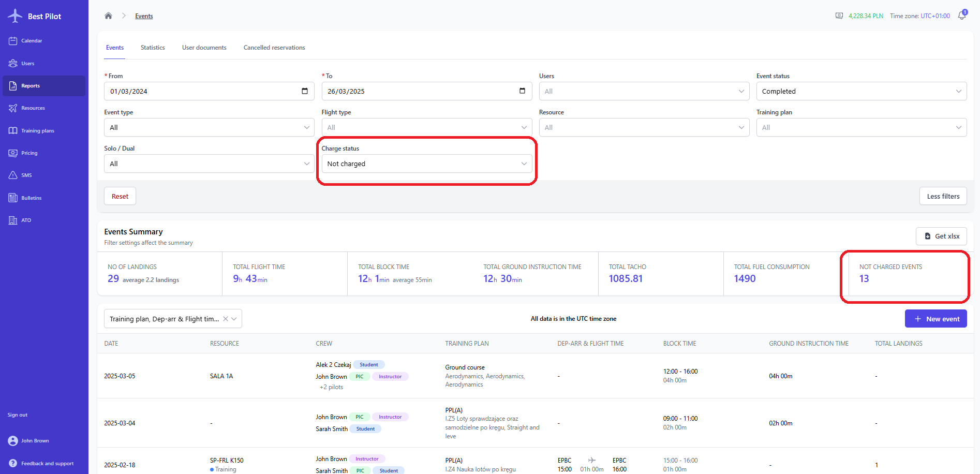980x474 pixels.
Task: Open the Charge status dropdown
Action: (427, 164)
